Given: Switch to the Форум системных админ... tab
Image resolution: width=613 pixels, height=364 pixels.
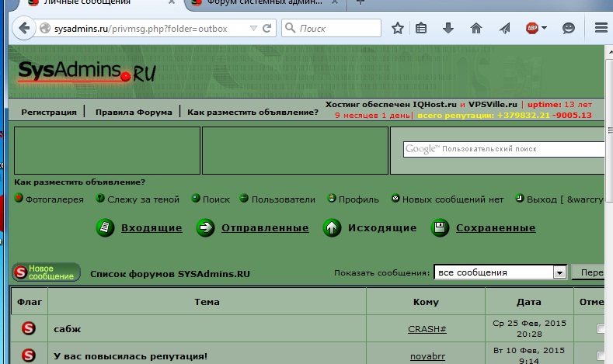Looking at the screenshot, I should click(x=264, y=3).
